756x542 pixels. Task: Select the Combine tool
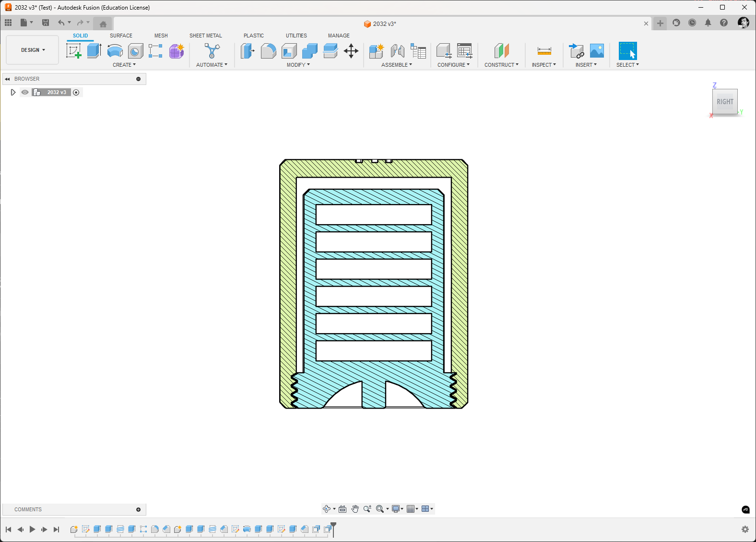click(310, 51)
